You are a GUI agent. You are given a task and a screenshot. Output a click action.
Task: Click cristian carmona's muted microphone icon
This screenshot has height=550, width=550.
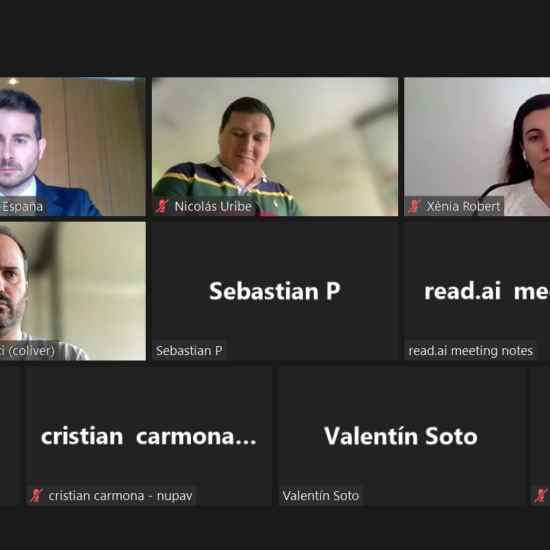[36, 496]
